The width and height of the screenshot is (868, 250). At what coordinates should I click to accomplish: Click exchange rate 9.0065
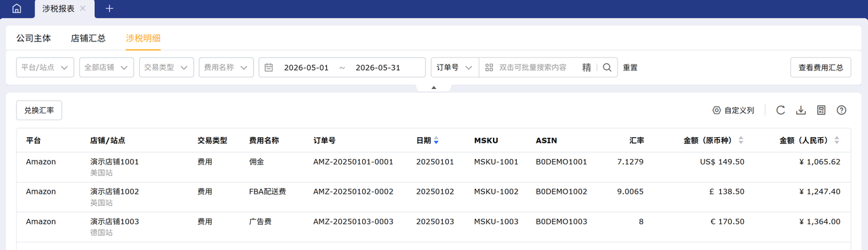631,192
